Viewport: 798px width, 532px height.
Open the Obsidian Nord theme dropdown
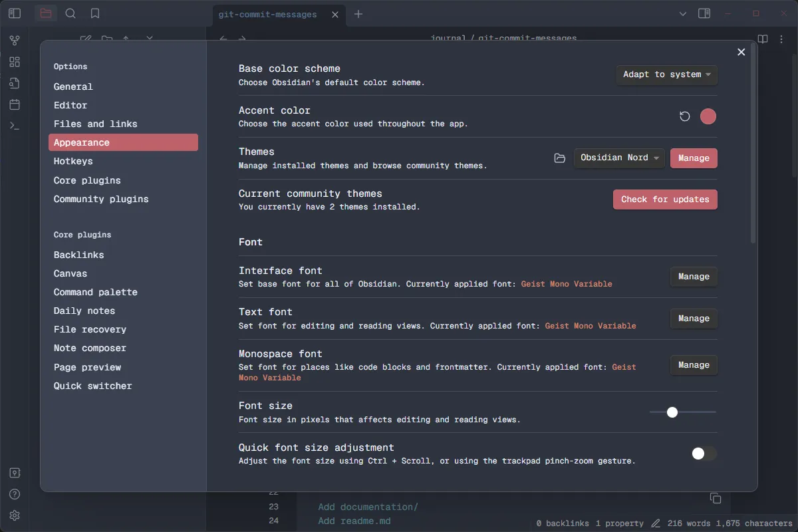point(619,158)
